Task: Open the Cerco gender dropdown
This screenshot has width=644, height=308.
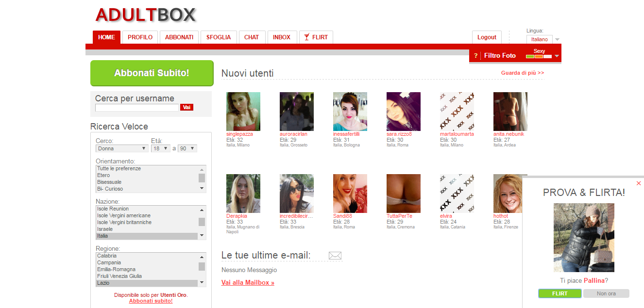Action: (x=122, y=148)
